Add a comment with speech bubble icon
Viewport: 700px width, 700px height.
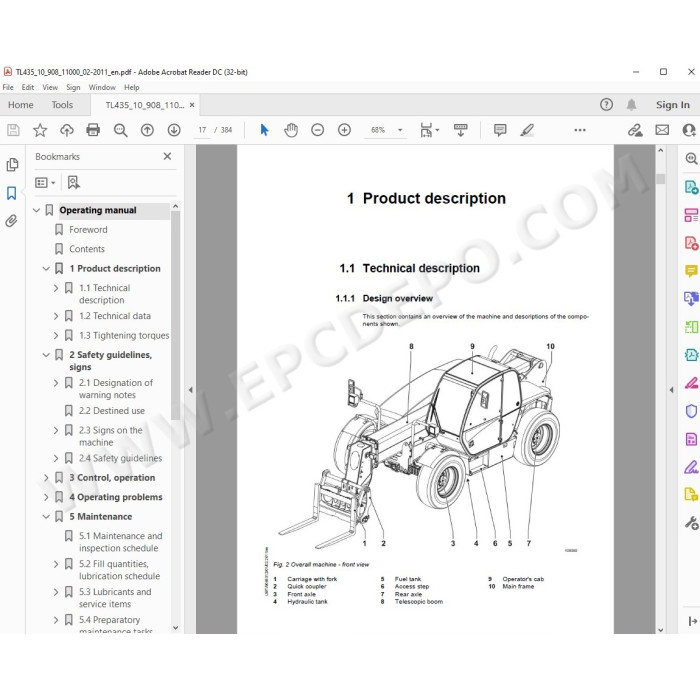coord(500,130)
